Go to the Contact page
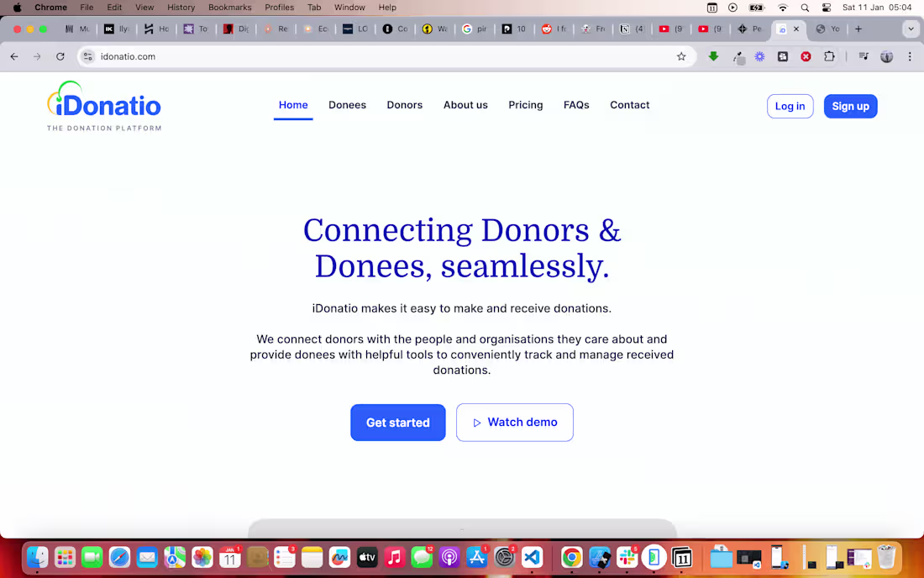Image resolution: width=924 pixels, height=578 pixels. (629, 105)
